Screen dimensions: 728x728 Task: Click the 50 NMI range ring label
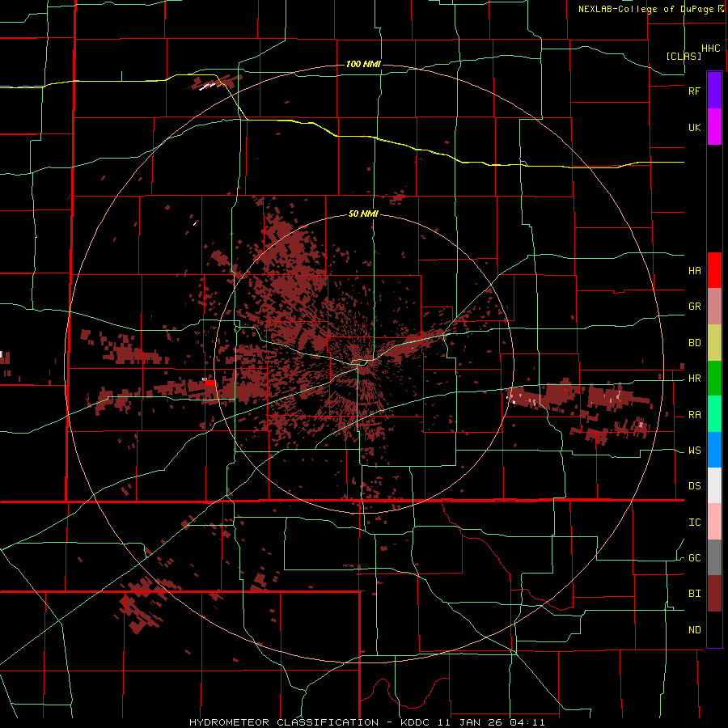[x=363, y=214]
